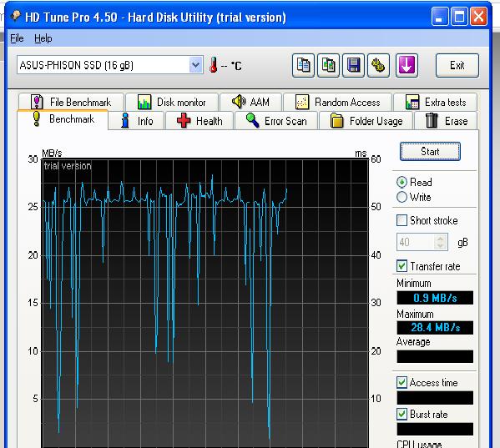Switch to the Random Access tab
This screenshot has width=500, height=448.
click(337, 102)
